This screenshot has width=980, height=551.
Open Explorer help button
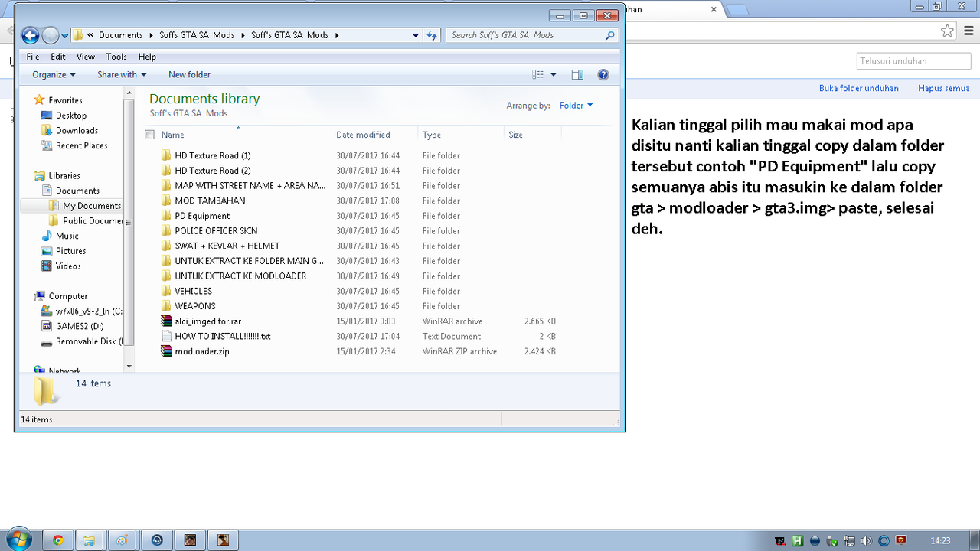pyautogui.click(x=603, y=75)
